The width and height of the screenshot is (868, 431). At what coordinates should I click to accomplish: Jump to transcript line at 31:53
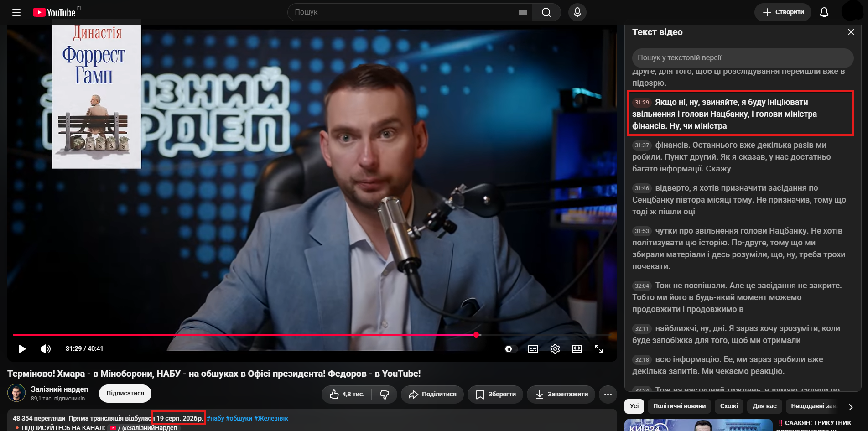tap(740, 249)
